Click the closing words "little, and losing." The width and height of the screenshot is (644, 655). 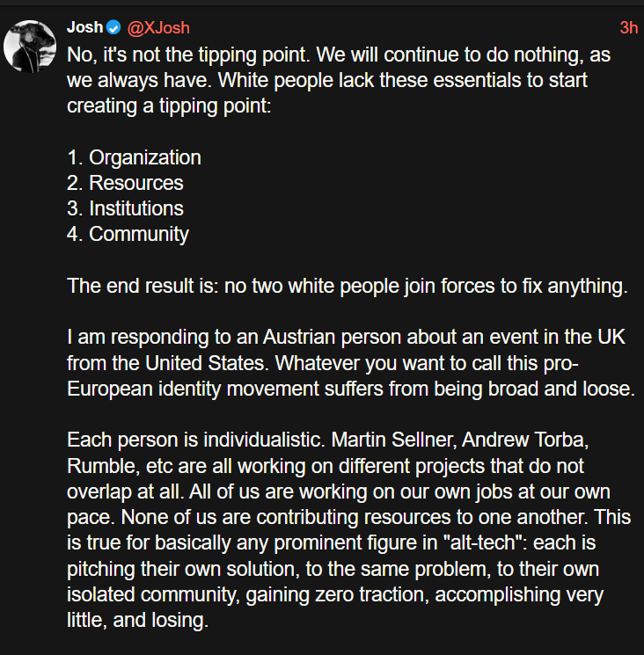click(x=138, y=620)
